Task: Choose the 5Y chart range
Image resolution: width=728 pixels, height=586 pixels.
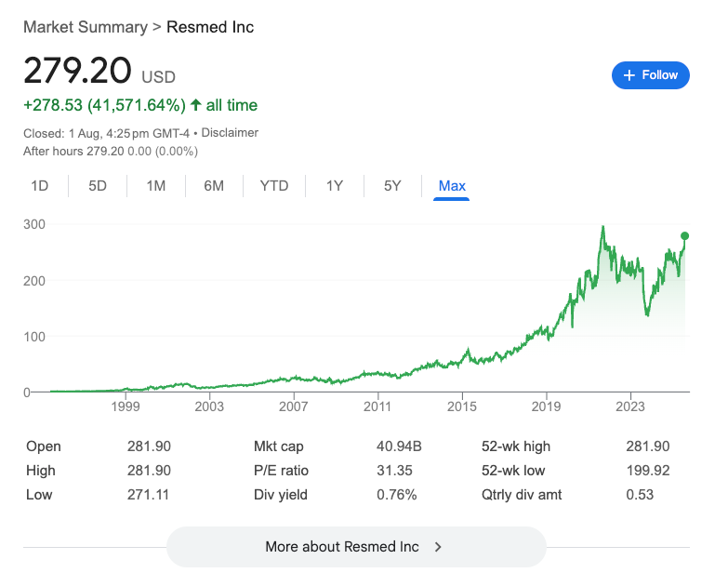Action: click(x=392, y=186)
